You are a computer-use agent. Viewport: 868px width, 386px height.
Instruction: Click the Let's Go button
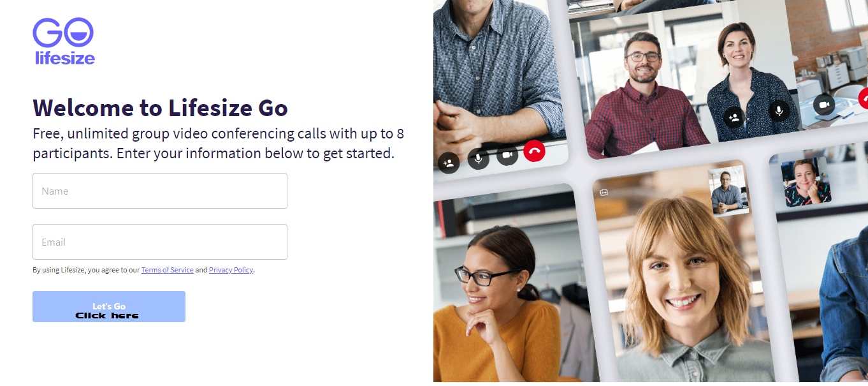[x=109, y=306]
